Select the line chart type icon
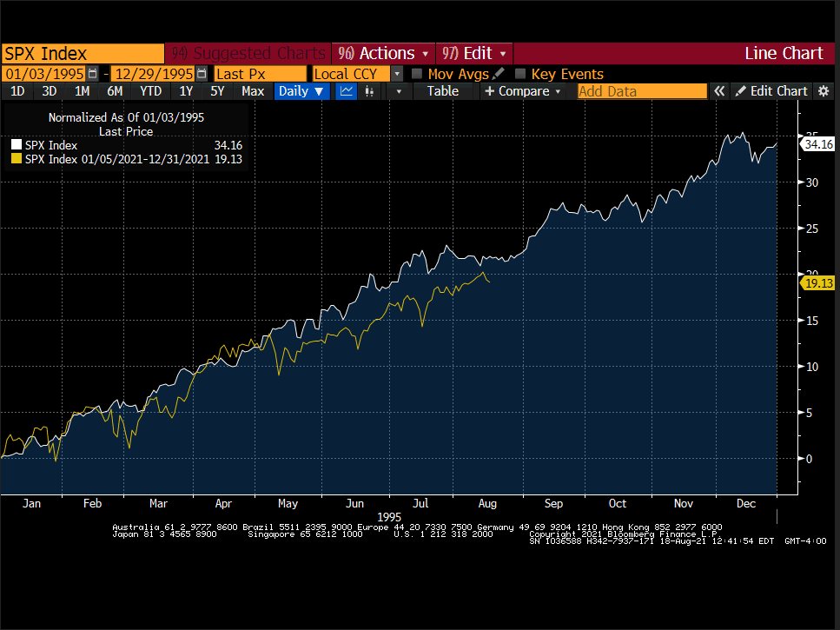 347,91
